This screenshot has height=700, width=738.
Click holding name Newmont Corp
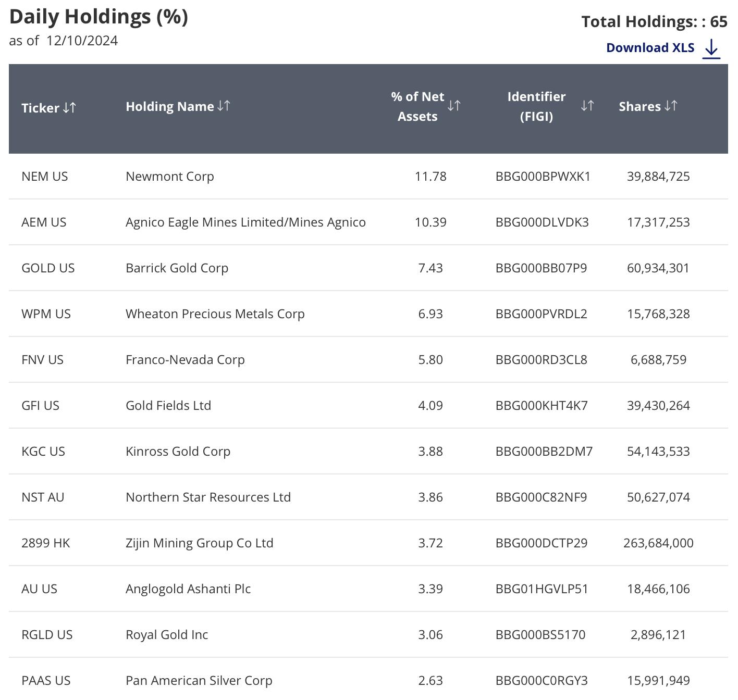click(170, 177)
